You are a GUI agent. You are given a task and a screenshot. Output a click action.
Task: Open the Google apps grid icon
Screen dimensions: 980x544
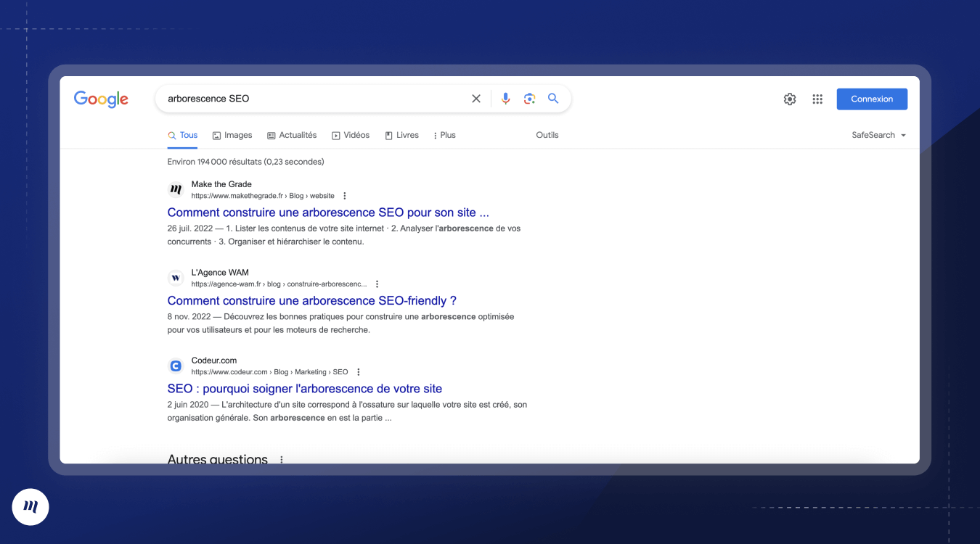pyautogui.click(x=817, y=99)
